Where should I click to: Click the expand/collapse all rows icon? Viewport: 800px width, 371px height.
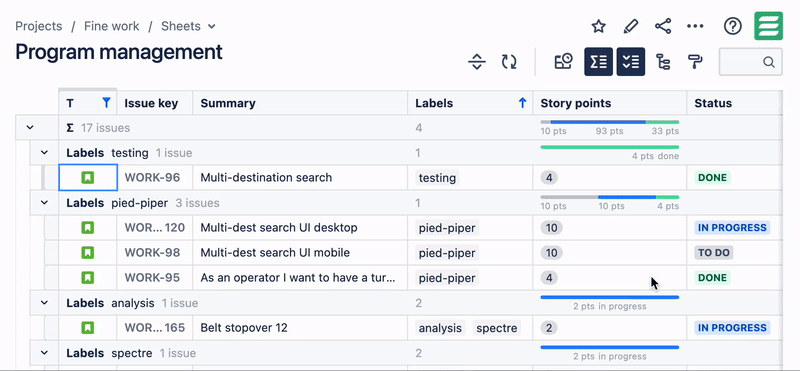click(477, 62)
